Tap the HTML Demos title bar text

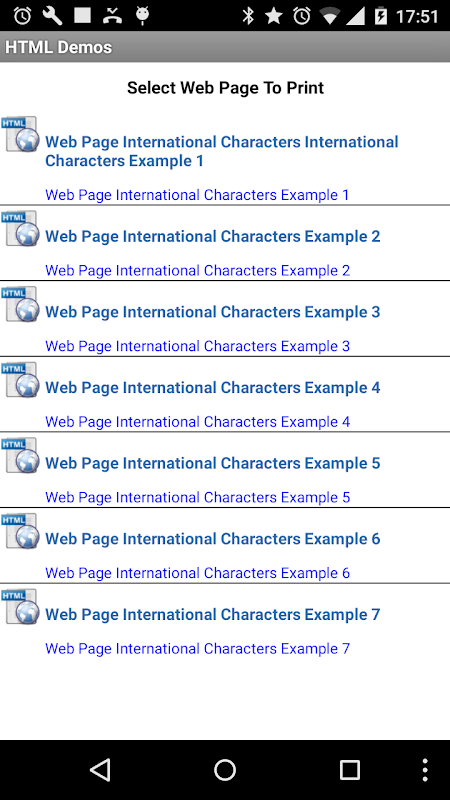59,47
